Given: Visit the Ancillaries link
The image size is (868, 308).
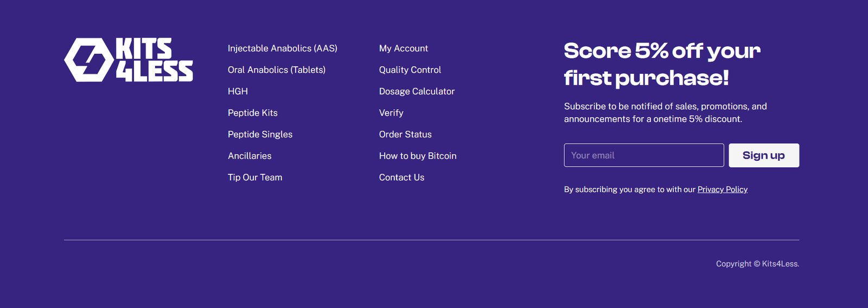Looking at the screenshot, I should point(250,156).
